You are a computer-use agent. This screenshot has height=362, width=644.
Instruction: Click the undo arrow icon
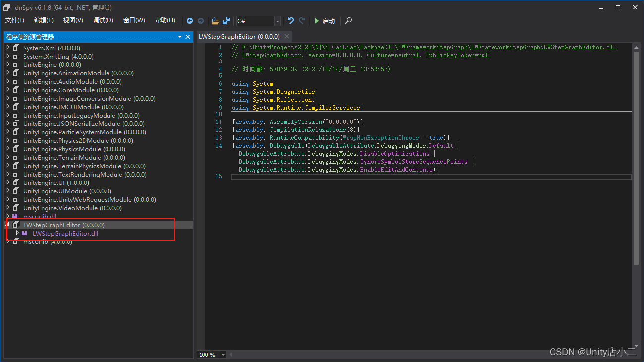coord(290,21)
